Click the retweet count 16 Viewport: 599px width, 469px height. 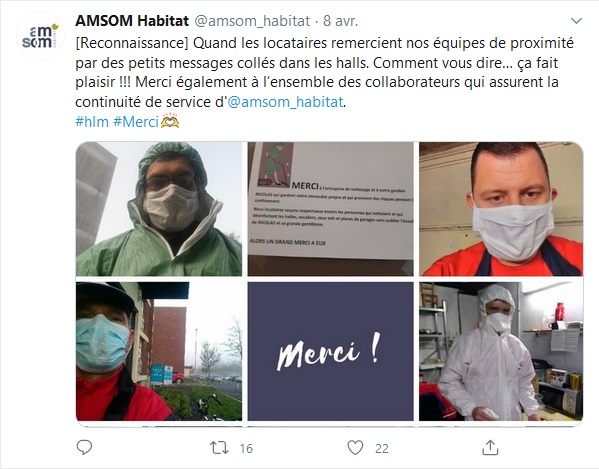[246, 448]
